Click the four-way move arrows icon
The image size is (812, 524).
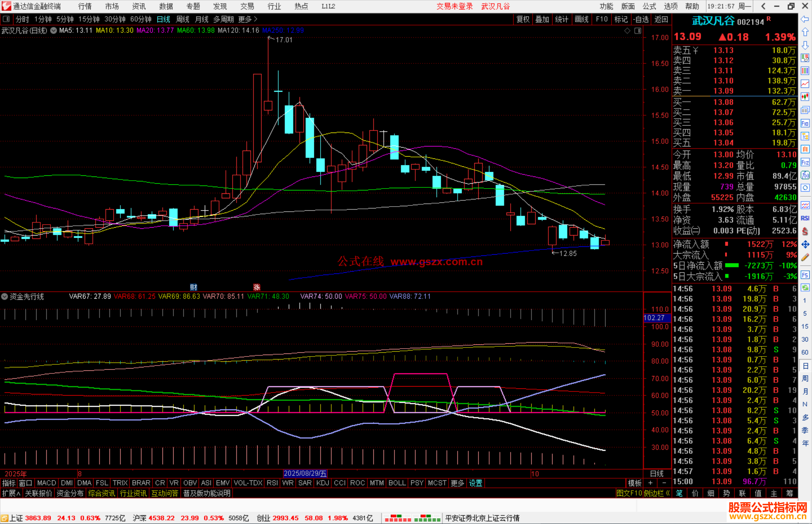(805, 245)
